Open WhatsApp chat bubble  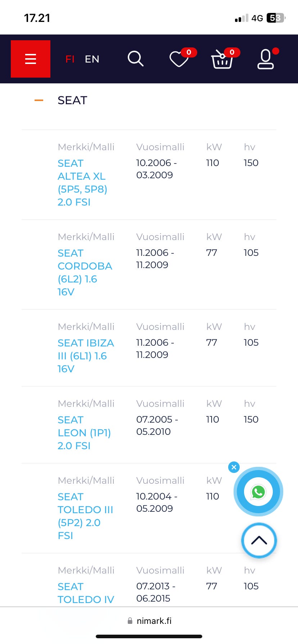tap(258, 492)
